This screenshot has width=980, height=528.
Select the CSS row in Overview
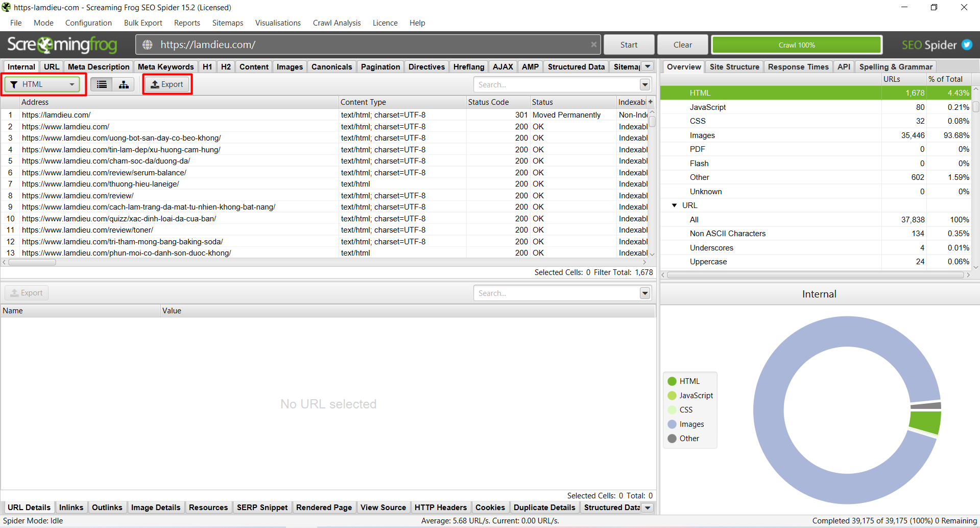tap(816, 121)
